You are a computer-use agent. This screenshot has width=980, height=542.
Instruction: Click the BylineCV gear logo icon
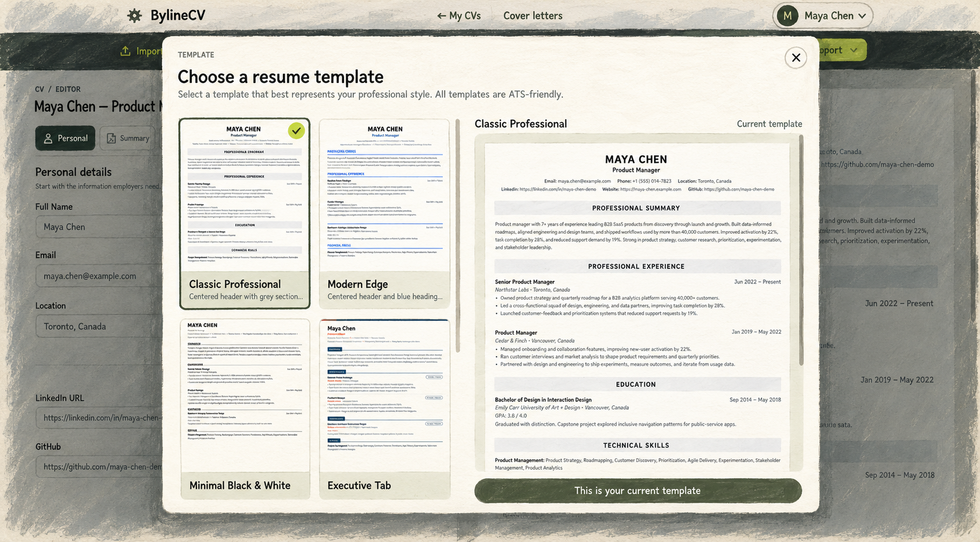coord(135,16)
